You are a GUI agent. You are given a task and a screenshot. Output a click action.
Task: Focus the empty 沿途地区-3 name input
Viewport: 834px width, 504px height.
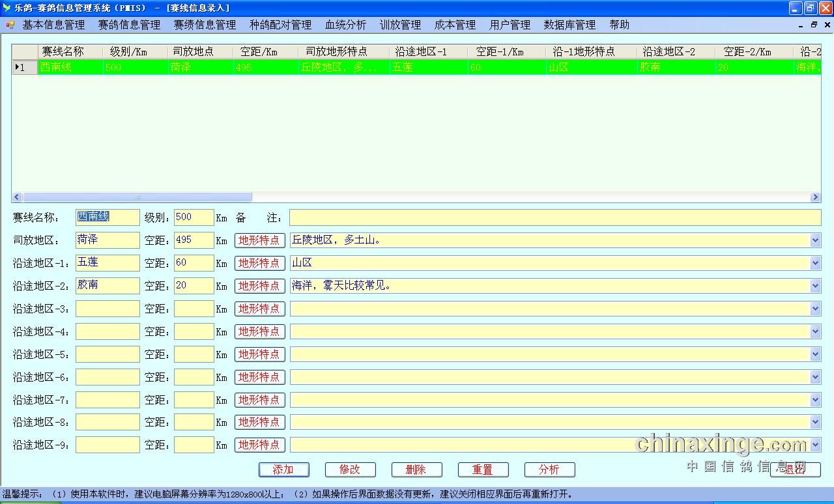(x=108, y=309)
